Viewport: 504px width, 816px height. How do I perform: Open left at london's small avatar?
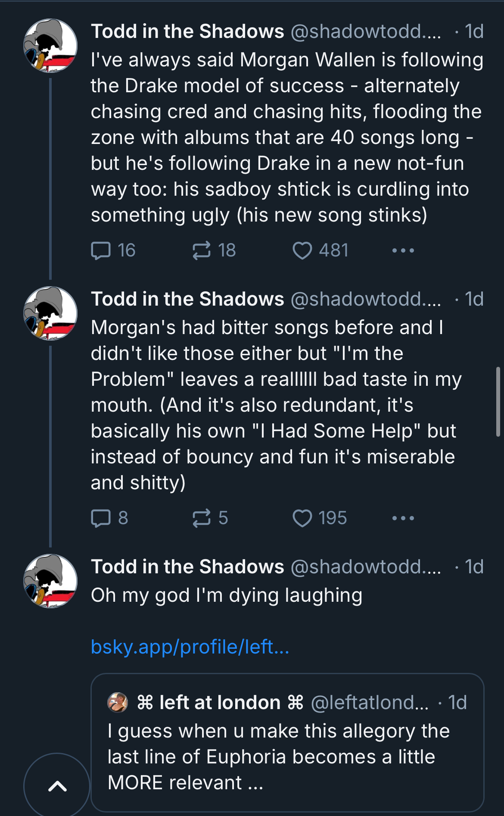(x=118, y=702)
